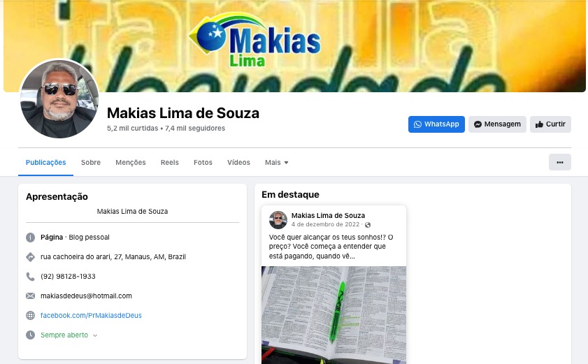Click the address directions icon
This screenshot has width=588, height=364.
[x=30, y=257]
